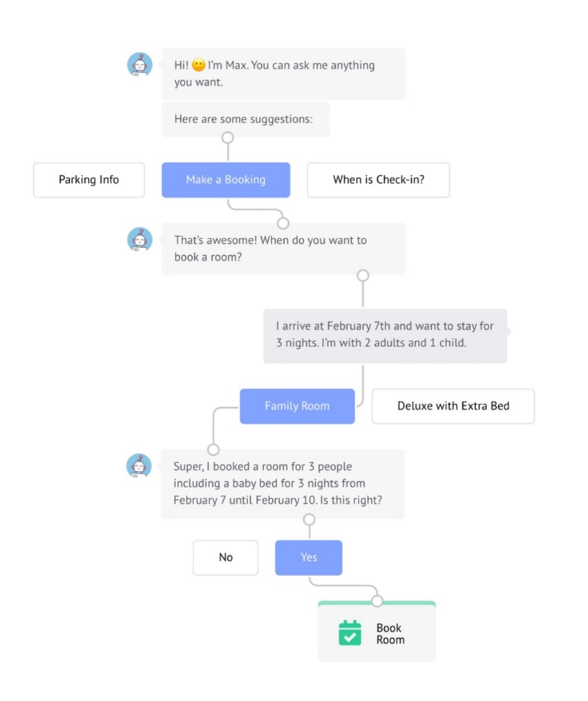Click connector node on Book Room card
588x701 pixels.
(377, 601)
